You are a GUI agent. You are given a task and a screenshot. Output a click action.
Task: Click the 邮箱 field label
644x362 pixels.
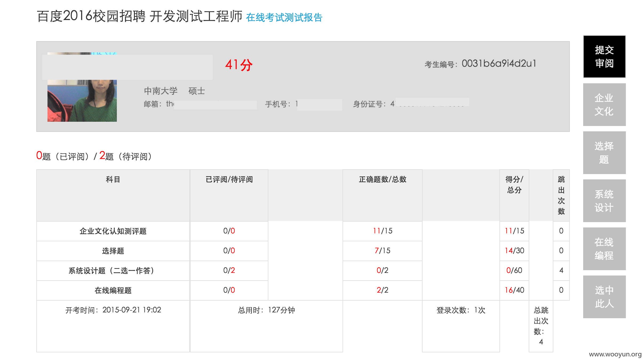point(153,104)
